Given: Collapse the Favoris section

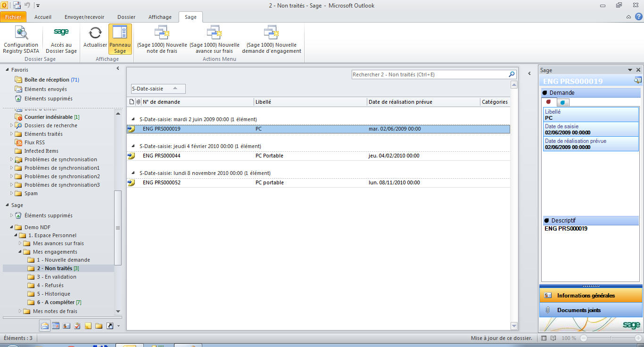Looking at the screenshot, I should [x=7, y=70].
